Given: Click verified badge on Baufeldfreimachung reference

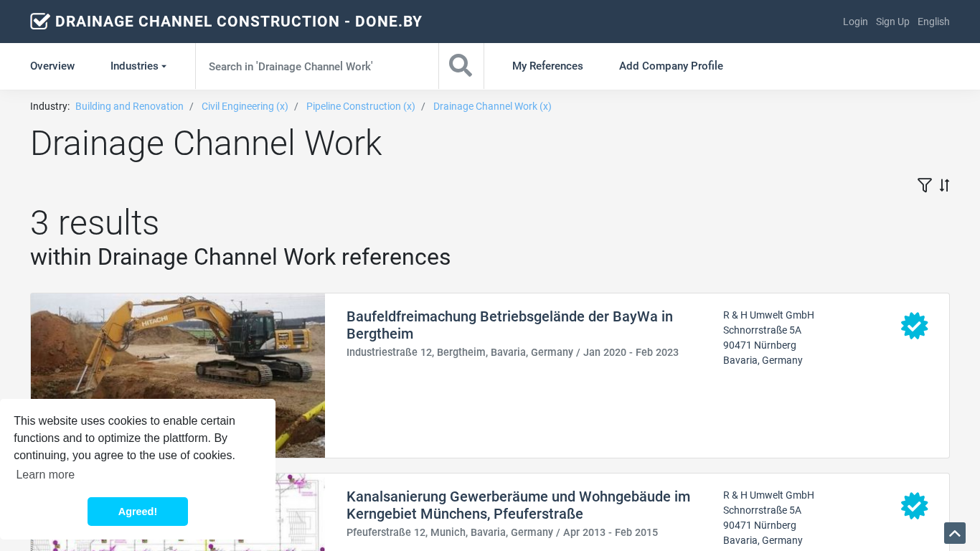Looking at the screenshot, I should click(x=914, y=326).
